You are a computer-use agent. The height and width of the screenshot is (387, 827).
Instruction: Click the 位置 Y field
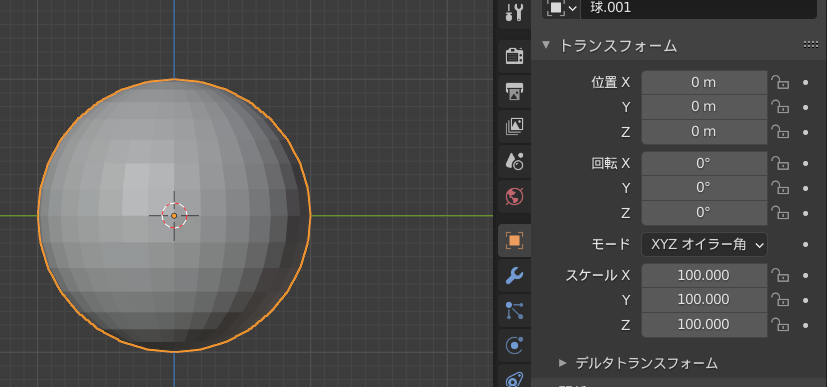click(x=704, y=107)
